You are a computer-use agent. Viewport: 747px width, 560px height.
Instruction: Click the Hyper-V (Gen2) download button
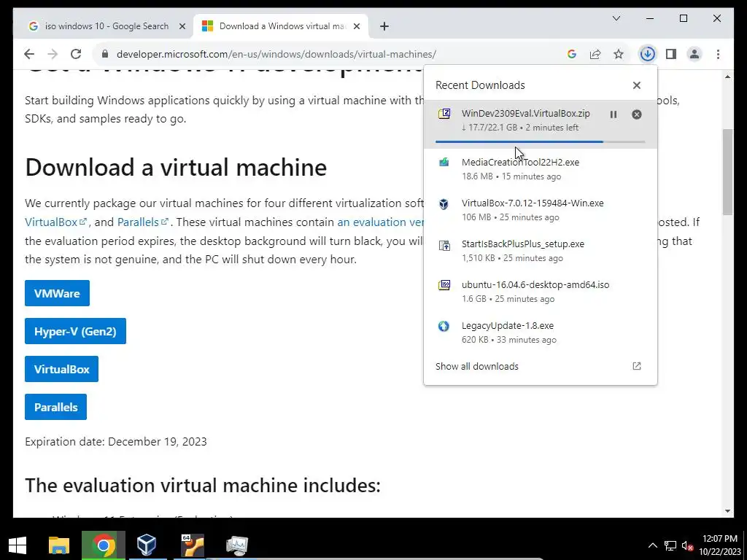click(x=75, y=331)
